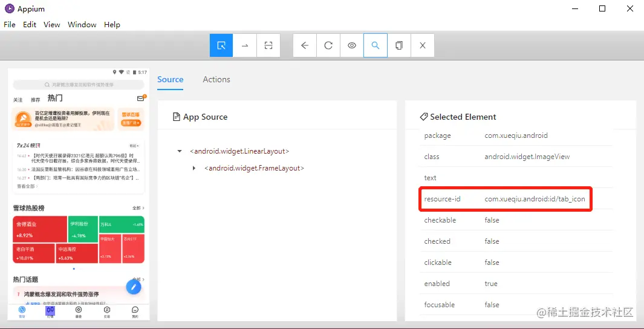Open 查看全部 link under 7x24 news
644x329 pixels.
click(x=27, y=186)
